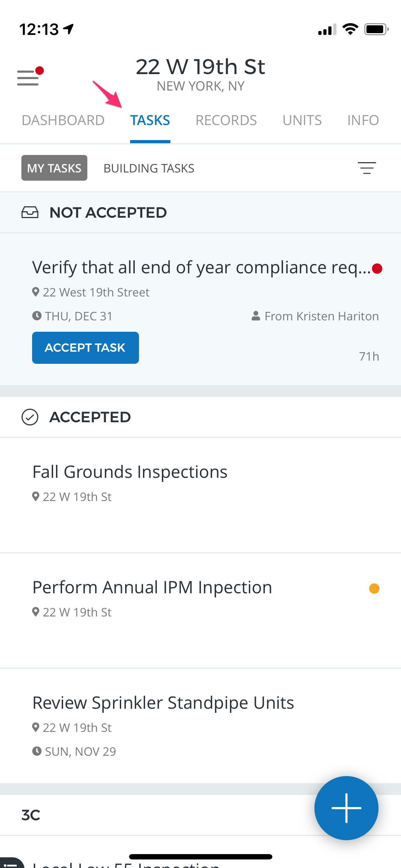Select the MY TASKS toggle
401x868 pixels.
(x=54, y=168)
